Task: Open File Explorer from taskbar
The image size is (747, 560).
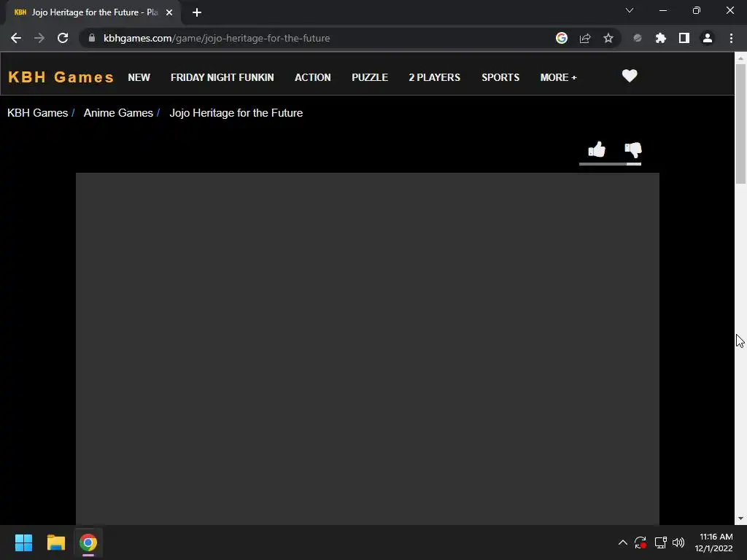Action: click(55, 542)
